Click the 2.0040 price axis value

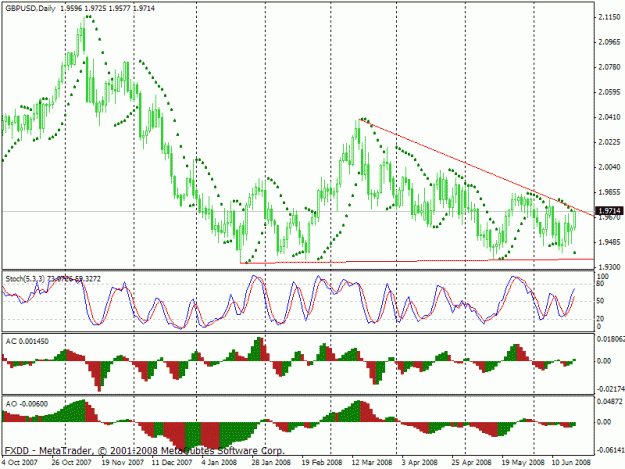pos(609,167)
